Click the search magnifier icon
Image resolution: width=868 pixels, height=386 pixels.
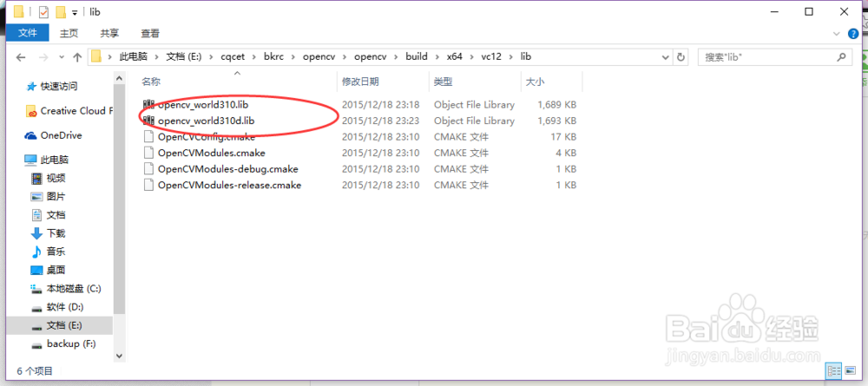(x=841, y=56)
